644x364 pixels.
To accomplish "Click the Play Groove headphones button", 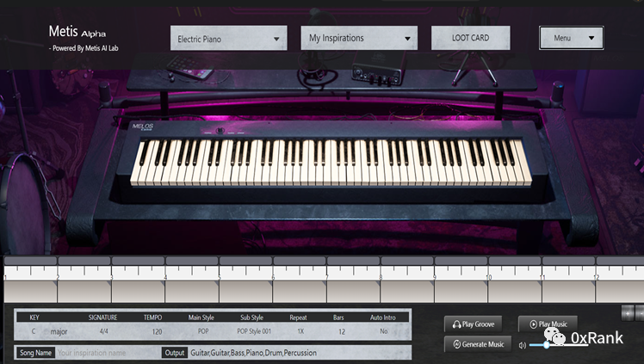I will [x=474, y=324].
